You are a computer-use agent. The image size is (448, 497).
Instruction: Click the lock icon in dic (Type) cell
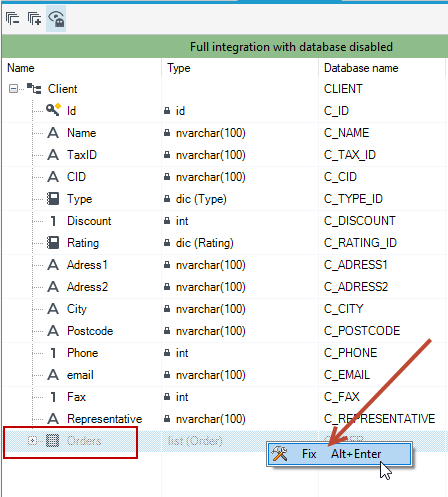[x=167, y=199]
